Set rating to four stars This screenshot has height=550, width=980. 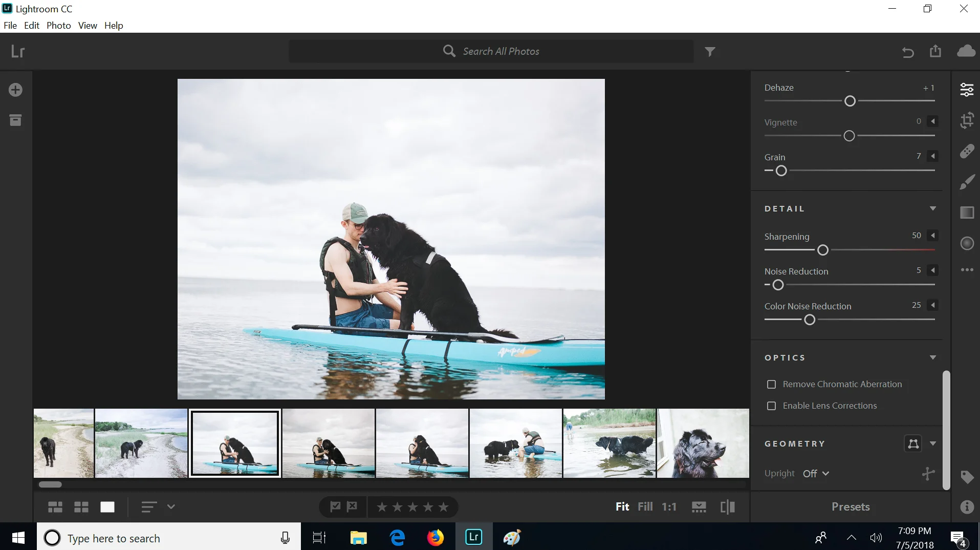pos(428,507)
